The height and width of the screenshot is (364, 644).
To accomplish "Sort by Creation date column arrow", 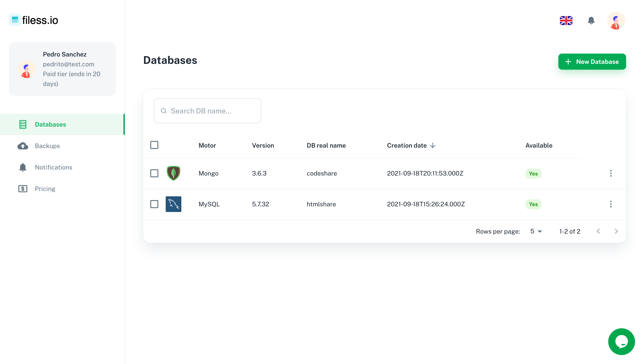I will point(433,146).
